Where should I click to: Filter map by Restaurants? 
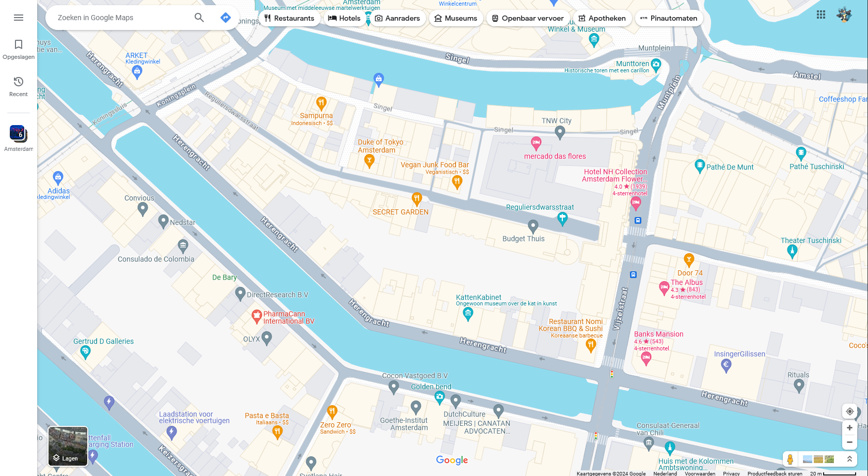(290, 18)
